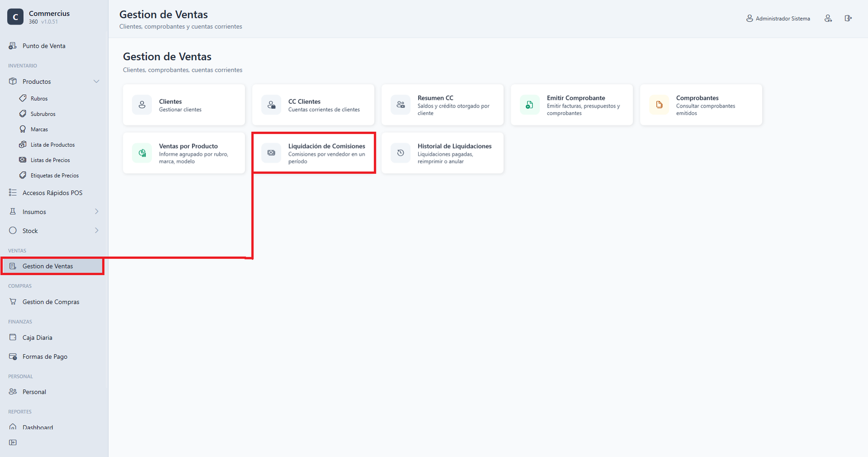Click the green Emitir Comprobante icon
This screenshot has height=457, width=868.
click(529, 105)
